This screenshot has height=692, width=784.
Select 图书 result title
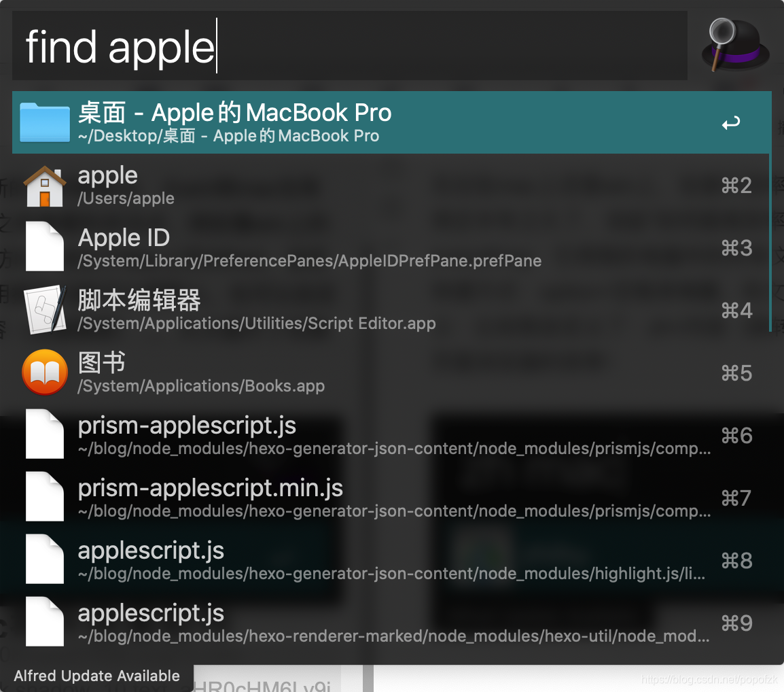point(101,363)
